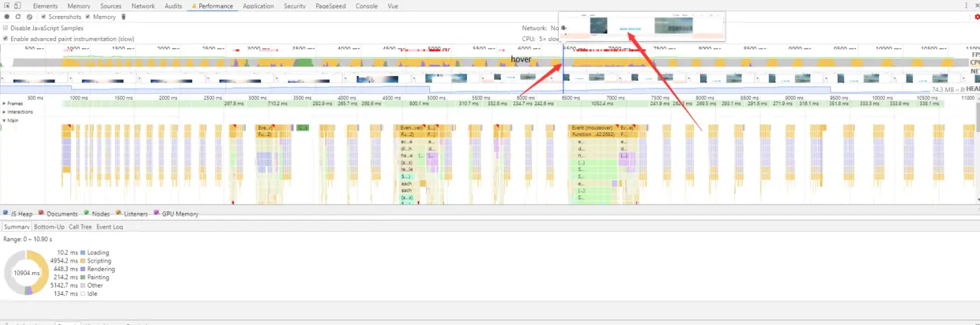Viewport: 980px width, 325px height.
Task: Open the Memory panel tab
Action: coord(79,6)
